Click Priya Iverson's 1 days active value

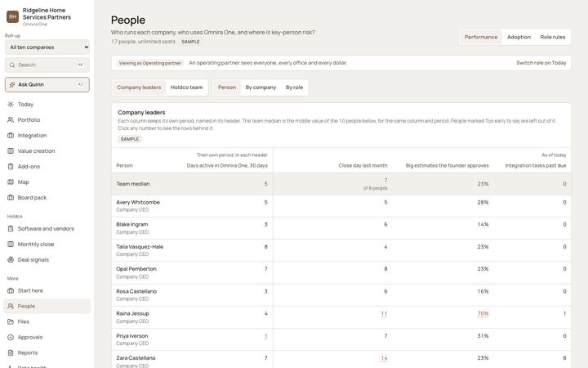click(266, 336)
